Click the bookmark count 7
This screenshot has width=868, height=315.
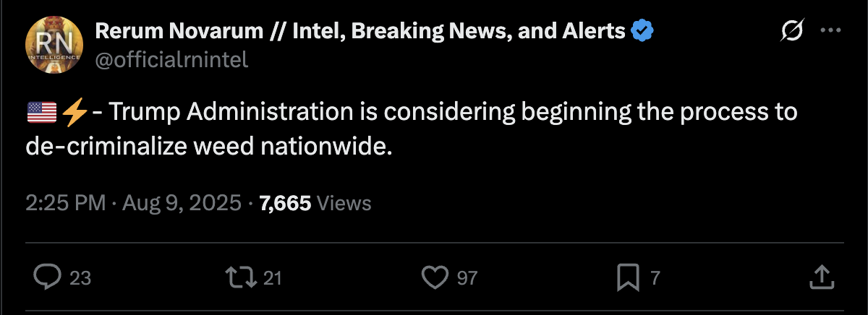point(655,278)
